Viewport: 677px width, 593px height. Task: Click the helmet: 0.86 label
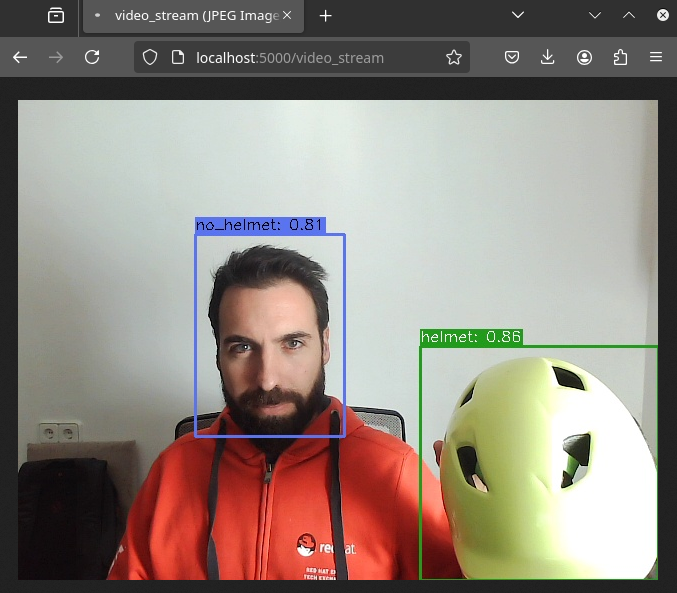point(471,337)
